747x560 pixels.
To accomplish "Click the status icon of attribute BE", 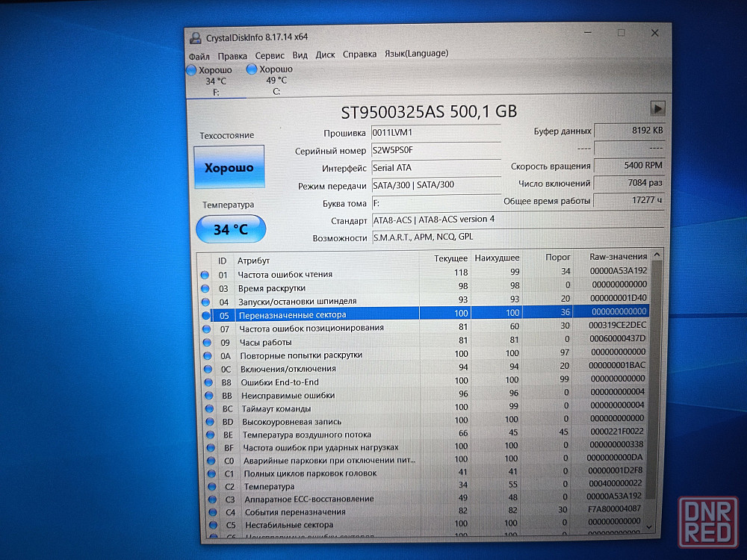I will point(211,435).
